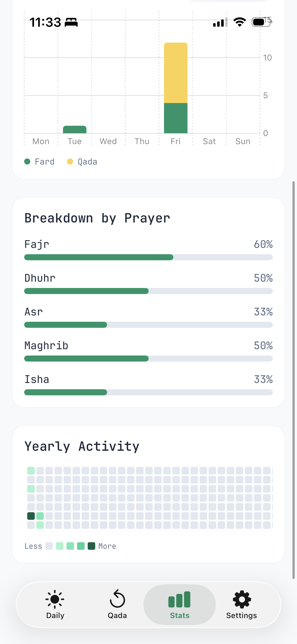Click the Fard green legend dot
This screenshot has height=644, width=297.
coord(28,162)
